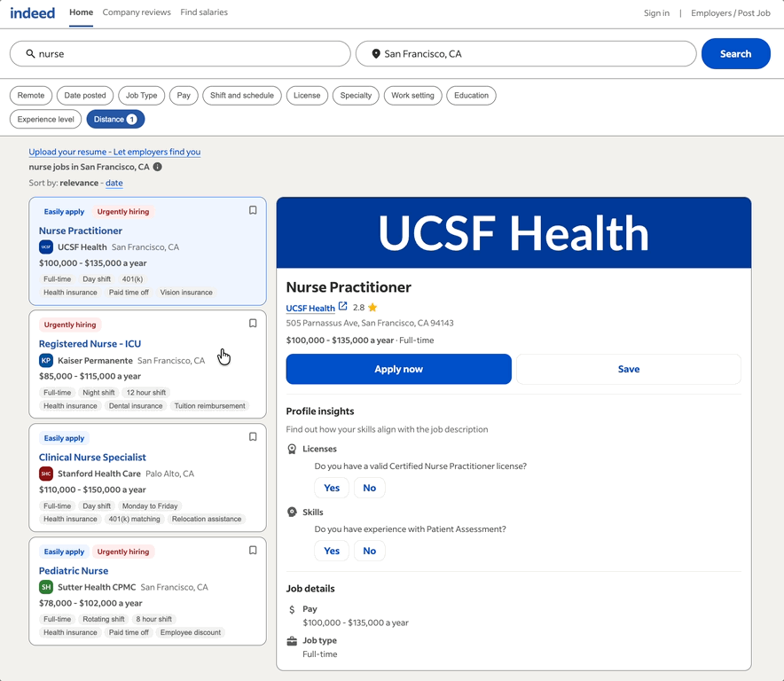The image size is (784, 681).
Task: Click the UCSF Health logo in first card
Action: [x=46, y=247]
